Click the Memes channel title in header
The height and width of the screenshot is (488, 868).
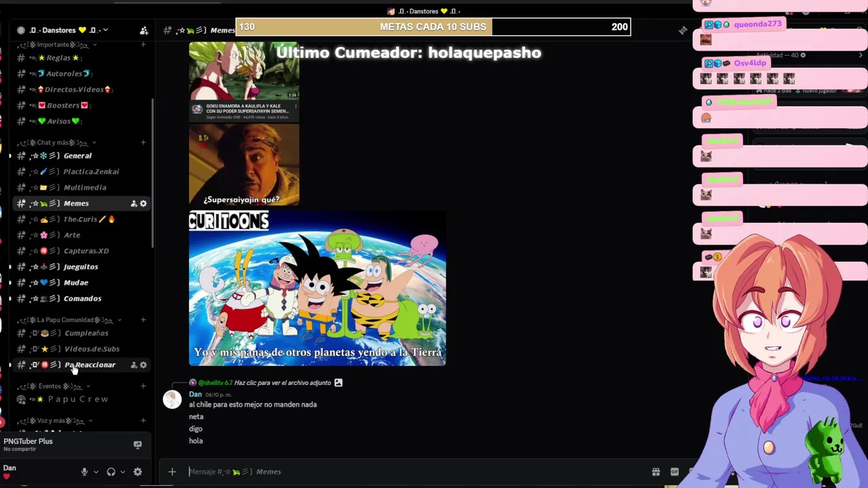tap(222, 30)
